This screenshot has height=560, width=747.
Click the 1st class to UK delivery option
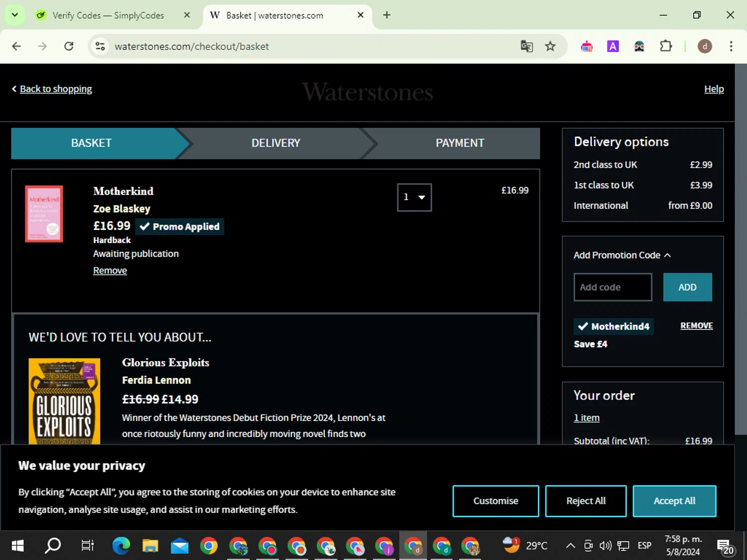pyautogui.click(x=642, y=185)
